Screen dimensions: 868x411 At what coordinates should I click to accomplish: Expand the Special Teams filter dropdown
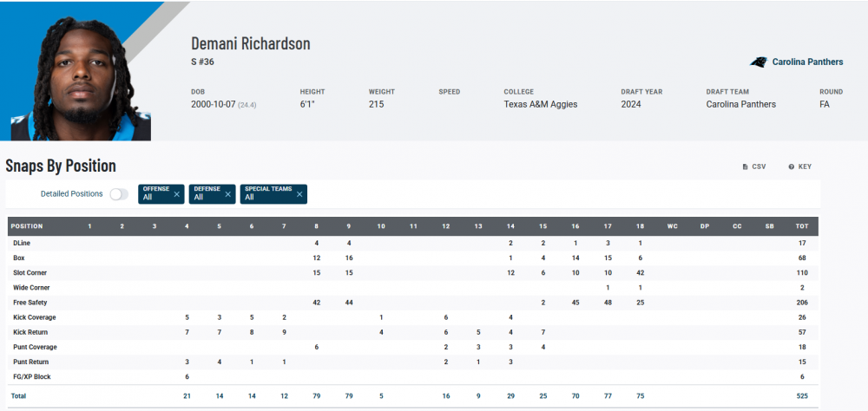coord(267,194)
